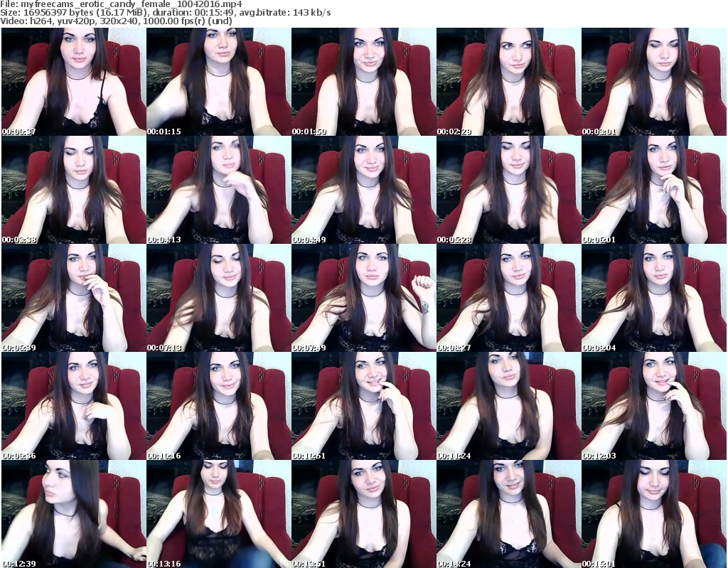Select the thumbnail timestamped 00:08:27
The image size is (728, 568).
click(509, 298)
